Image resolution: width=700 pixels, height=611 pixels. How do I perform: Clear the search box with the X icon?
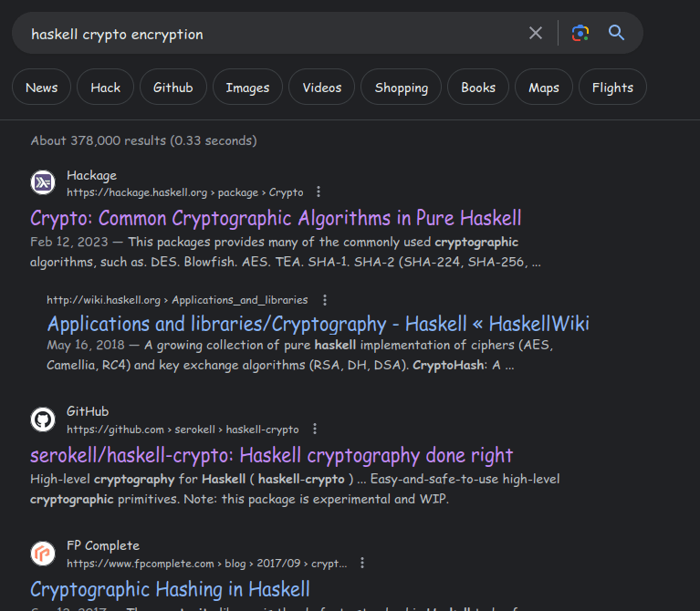point(536,33)
